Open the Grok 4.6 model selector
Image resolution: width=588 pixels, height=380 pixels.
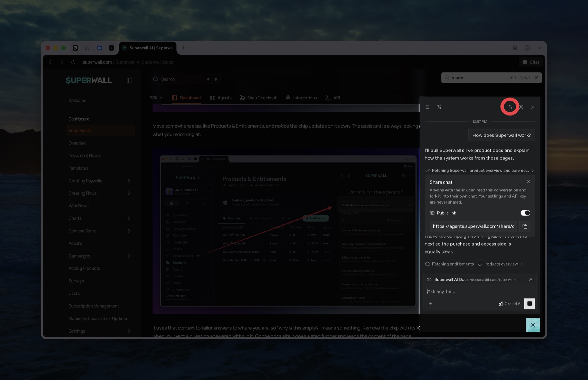(x=510, y=304)
